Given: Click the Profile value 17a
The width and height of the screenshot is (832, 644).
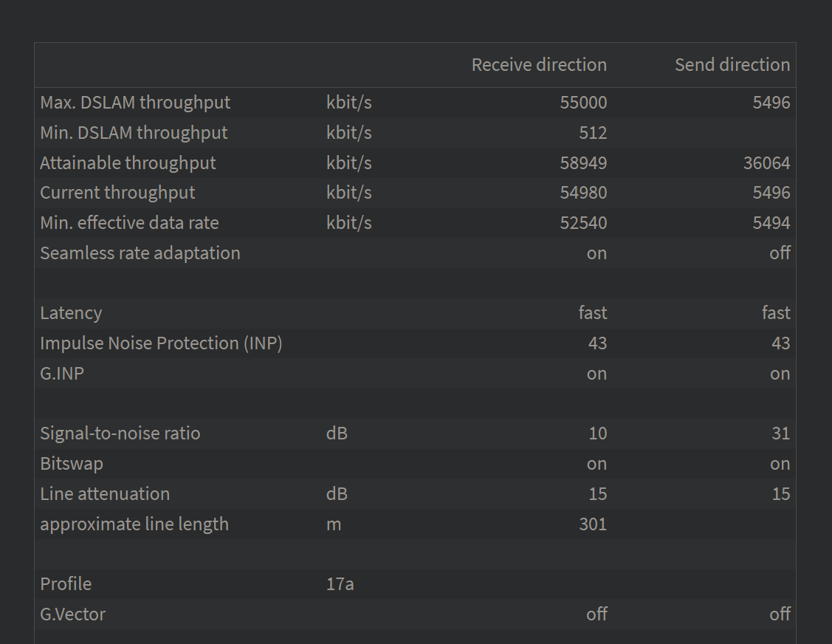Looking at the screenshot, I should (x=340, y=584).
